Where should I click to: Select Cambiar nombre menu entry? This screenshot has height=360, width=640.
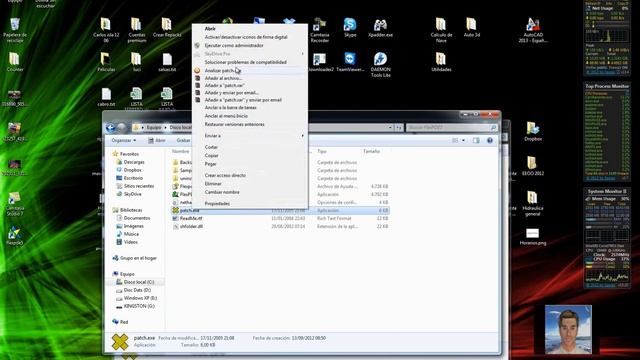point(222,192)
